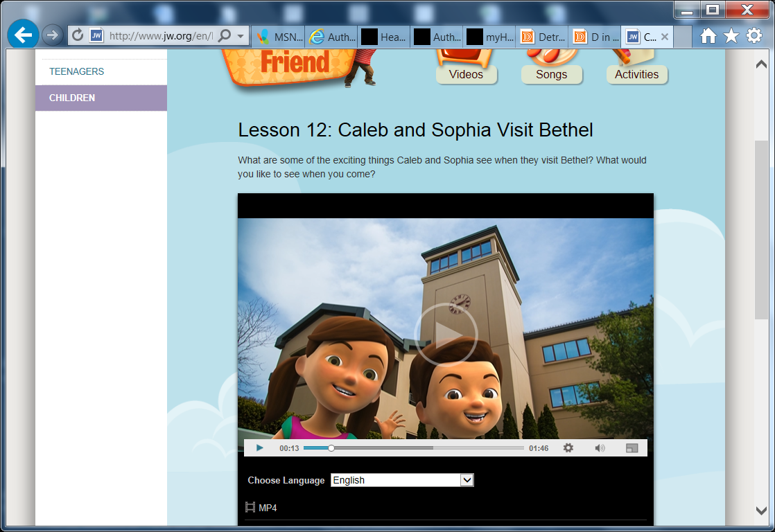
Task: Play the video using the control bar play icon
Action: point(259,448)
